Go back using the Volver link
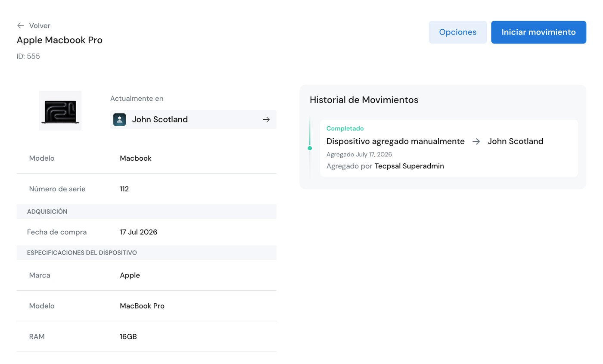The height and width of the screenshot is (364, 603). 40,25
